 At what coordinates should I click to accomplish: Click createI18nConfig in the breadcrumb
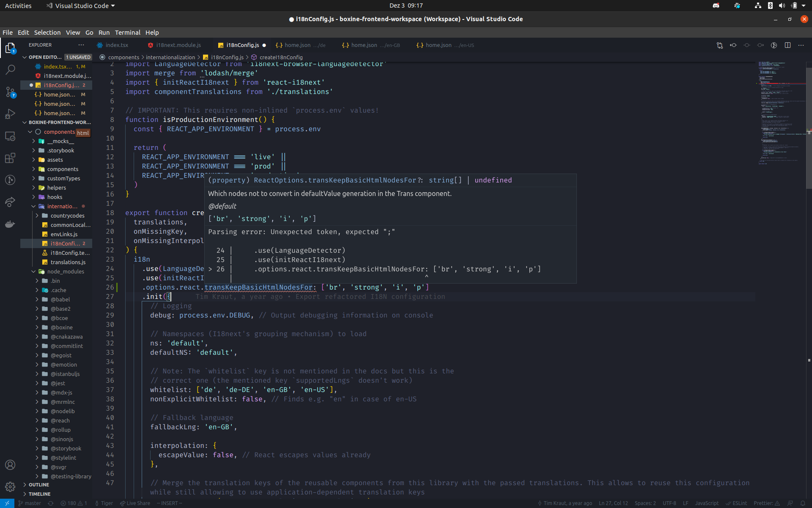281,57
